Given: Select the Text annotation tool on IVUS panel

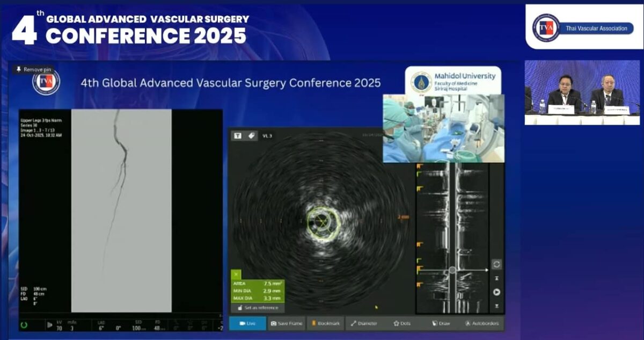Looking at the screenshot, I should click(238, 135).
